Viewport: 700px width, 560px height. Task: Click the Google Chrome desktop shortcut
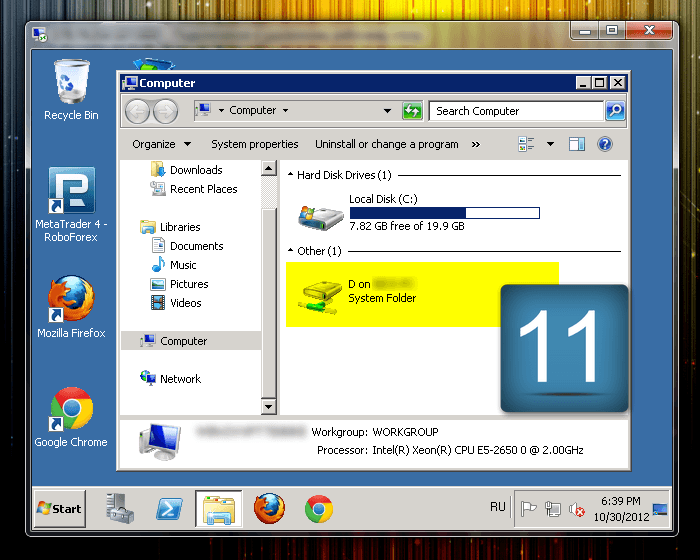click(71, 408)
